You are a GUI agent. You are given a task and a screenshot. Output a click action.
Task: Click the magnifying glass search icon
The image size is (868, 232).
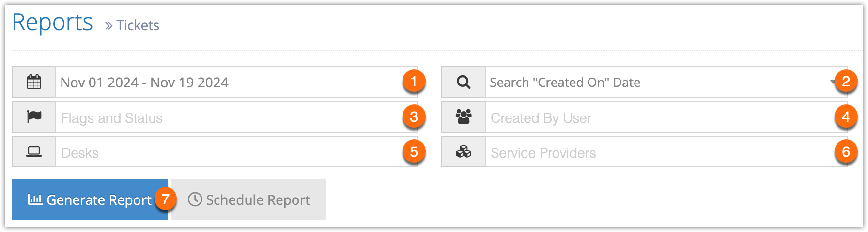pyautogui.click(x=464, y=82)
